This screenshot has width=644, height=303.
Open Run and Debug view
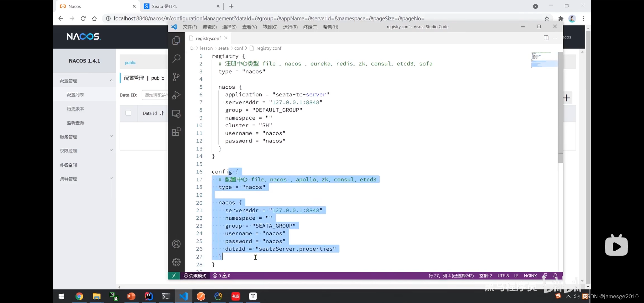pos(176,95)
